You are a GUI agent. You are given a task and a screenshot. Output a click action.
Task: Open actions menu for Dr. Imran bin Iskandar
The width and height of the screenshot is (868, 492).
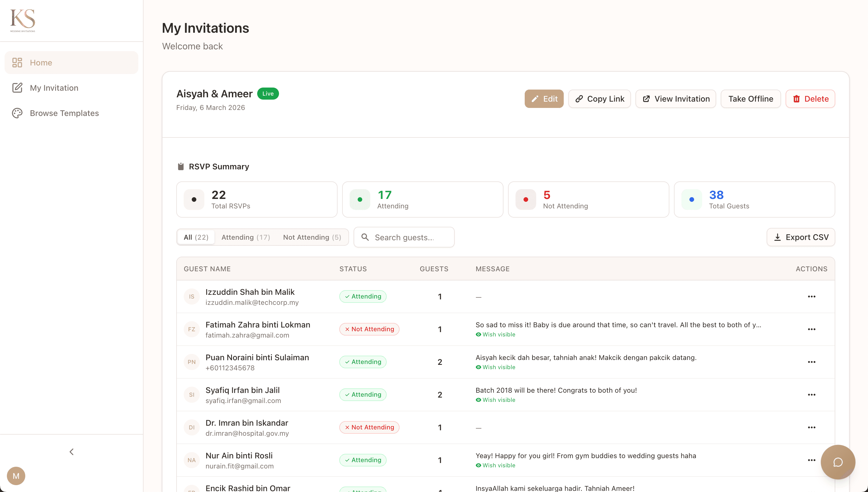[812, 427]
